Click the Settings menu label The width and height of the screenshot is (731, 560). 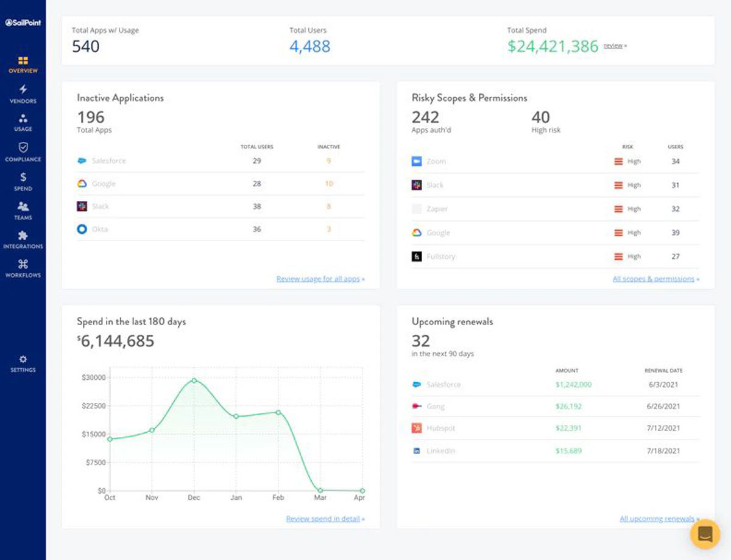pyautogui.click(x=23, y=370)
